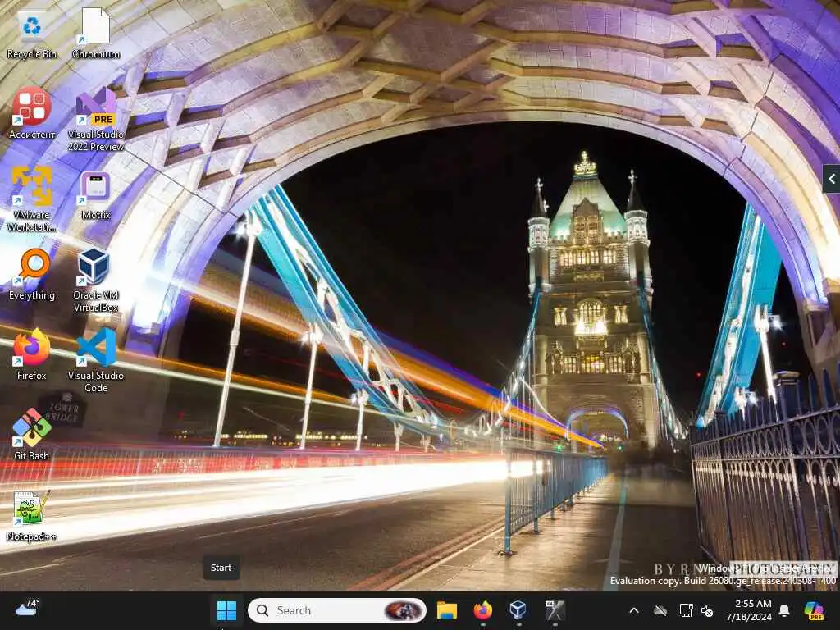Screen dimensions: 840x630
Task: Open the network status tray icon
Action: tap(686, 610)
